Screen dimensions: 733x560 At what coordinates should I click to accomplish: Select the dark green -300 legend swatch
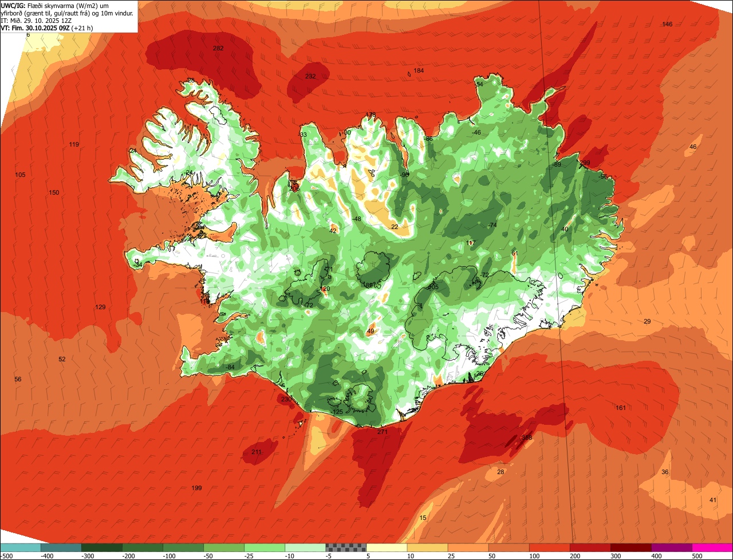tap(101, 547)
